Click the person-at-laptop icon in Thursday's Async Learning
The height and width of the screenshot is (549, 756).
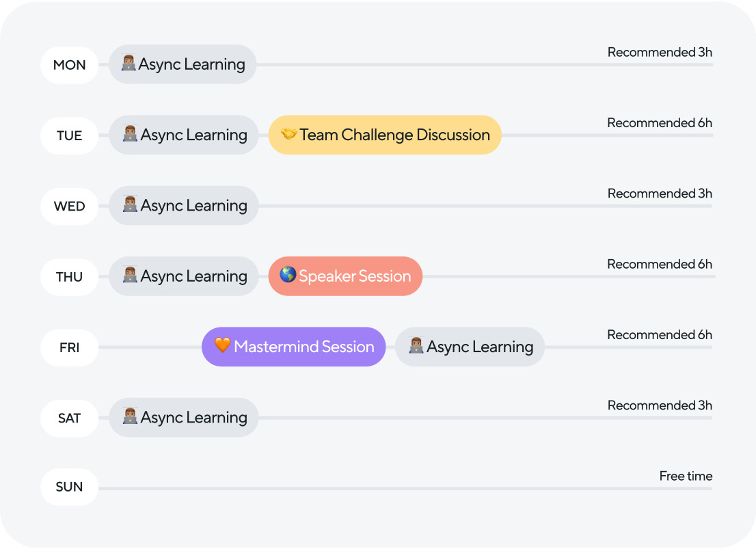click(x=130, y=275)
